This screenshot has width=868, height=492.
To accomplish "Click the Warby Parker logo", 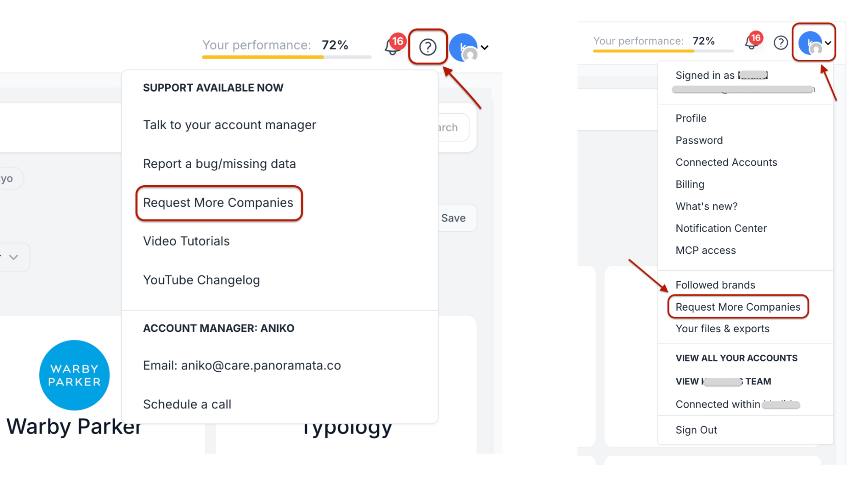I will pyautogui.click(x=75, y=375).
